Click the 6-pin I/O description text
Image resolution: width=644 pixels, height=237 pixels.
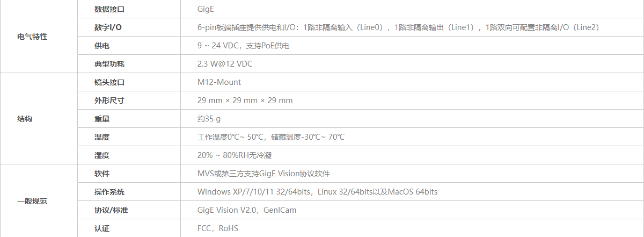(x=398, y=27)
